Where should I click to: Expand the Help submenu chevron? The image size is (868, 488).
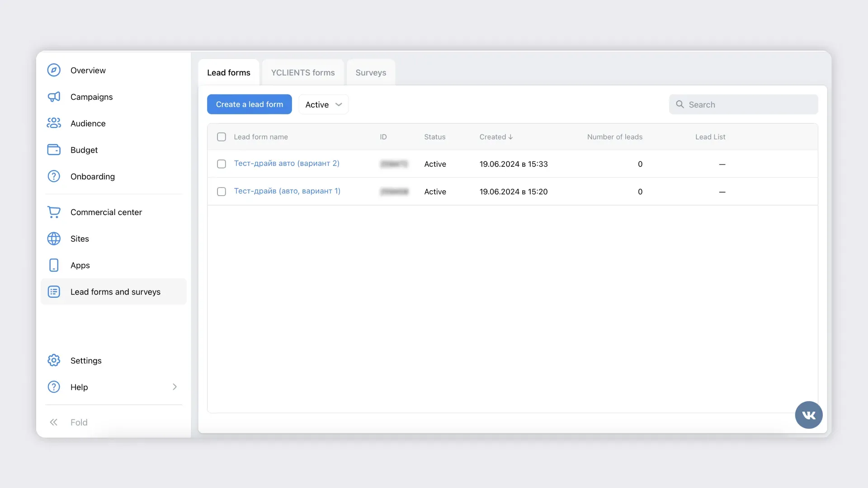[x=175, y=387]
